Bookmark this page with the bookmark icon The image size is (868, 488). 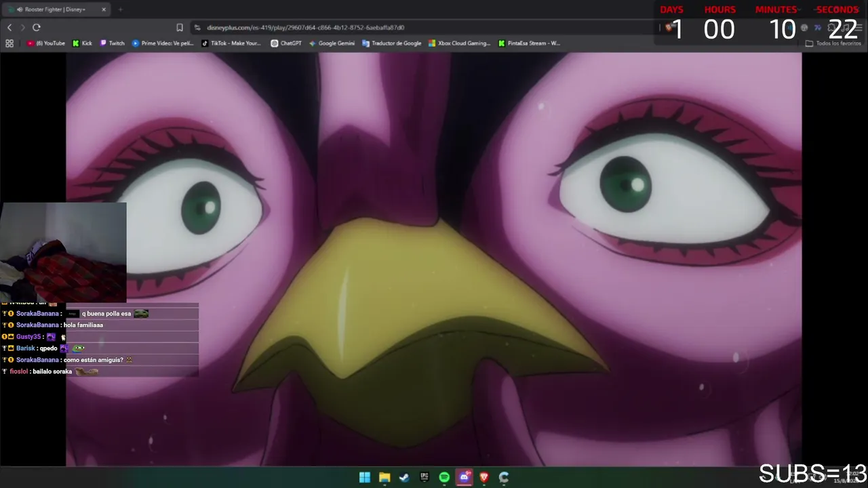coord(180,27)
